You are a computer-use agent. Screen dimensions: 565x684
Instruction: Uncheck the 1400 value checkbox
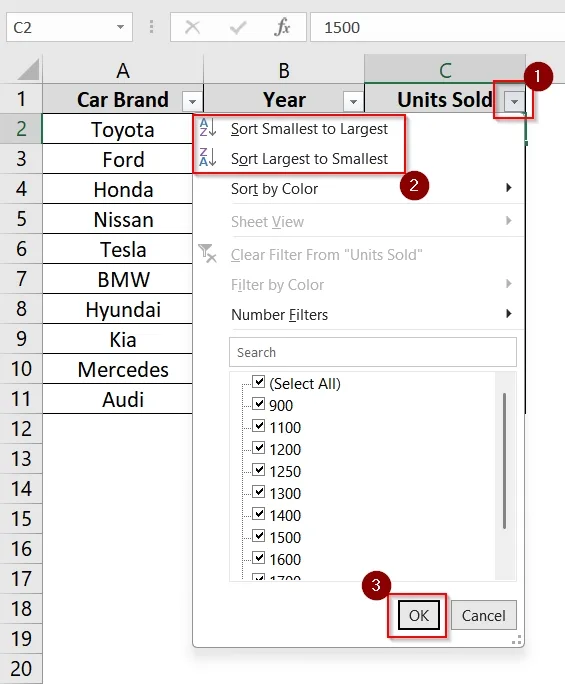click(x=259, y=513)
